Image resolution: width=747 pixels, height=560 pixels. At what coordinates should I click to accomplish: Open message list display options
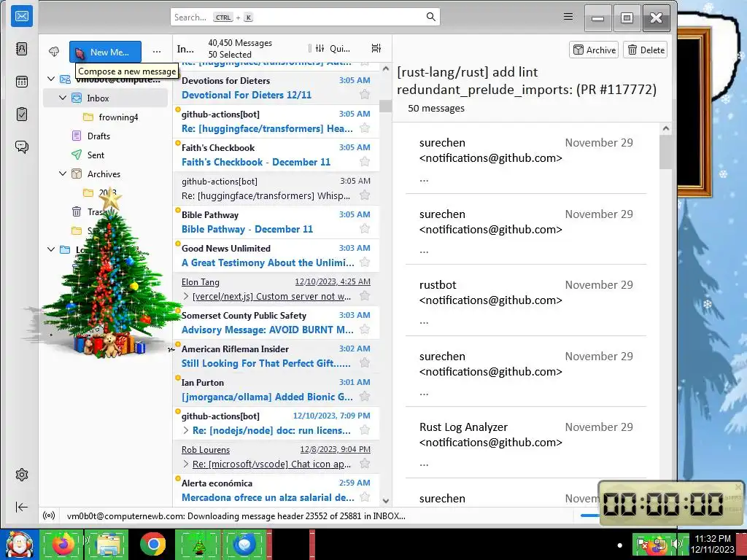376,48
